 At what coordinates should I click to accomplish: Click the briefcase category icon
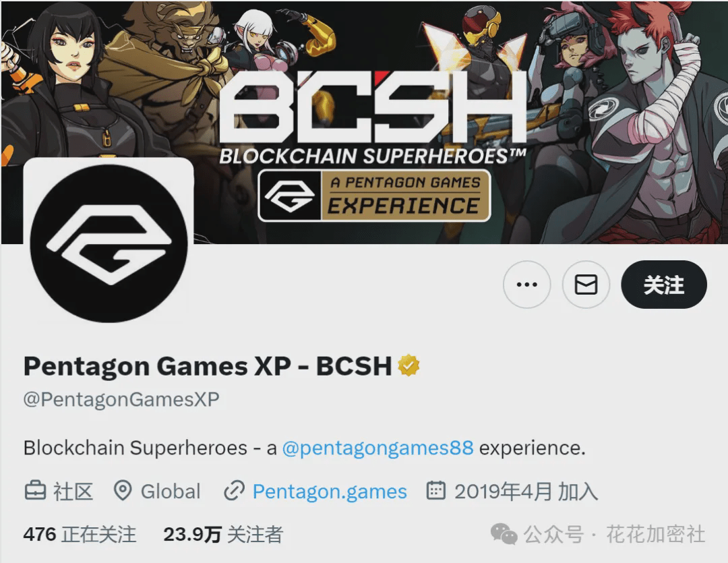35,491
